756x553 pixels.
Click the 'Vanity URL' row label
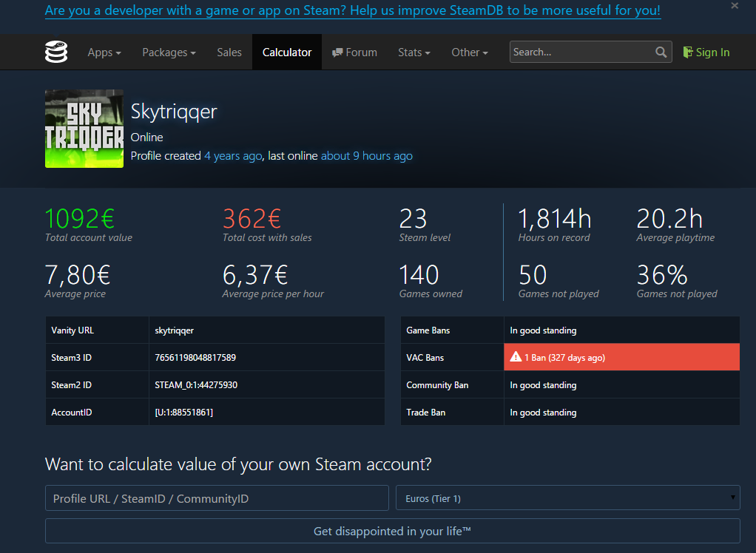pyautogui.click(x=72, y=330)
